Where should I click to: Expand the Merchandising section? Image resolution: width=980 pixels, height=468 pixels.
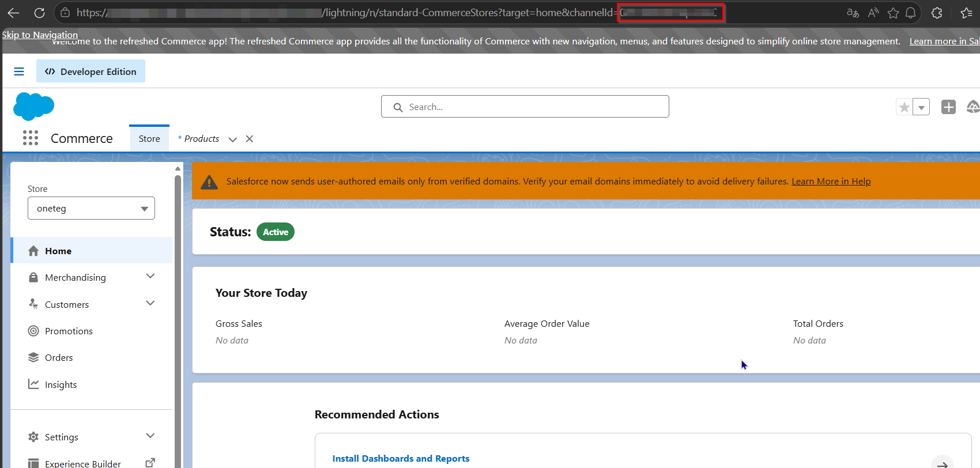[150, 277]
